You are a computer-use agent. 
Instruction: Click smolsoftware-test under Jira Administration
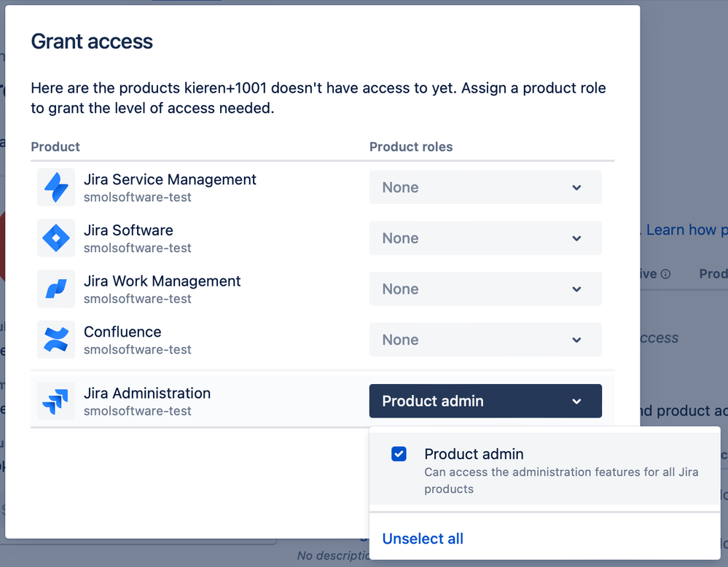click(138, 410)
